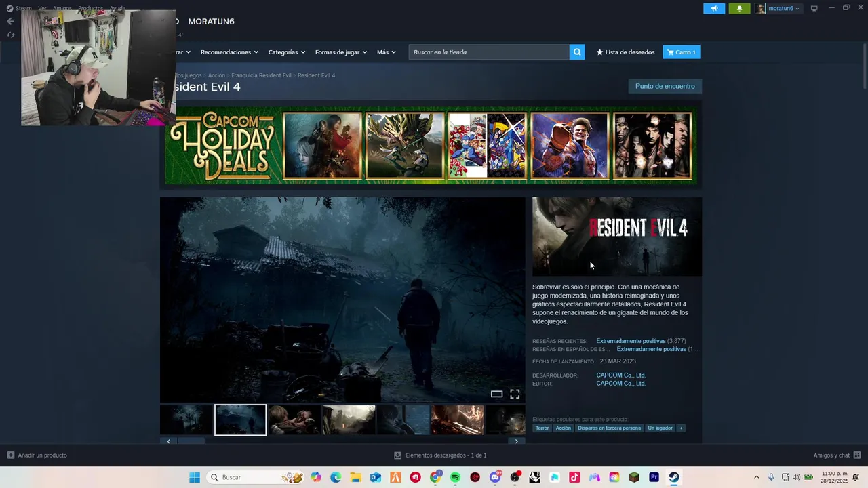Open the Capcom Holiday Deals banner logo
This screenshot has width=868, height=488.
(223, 145)
